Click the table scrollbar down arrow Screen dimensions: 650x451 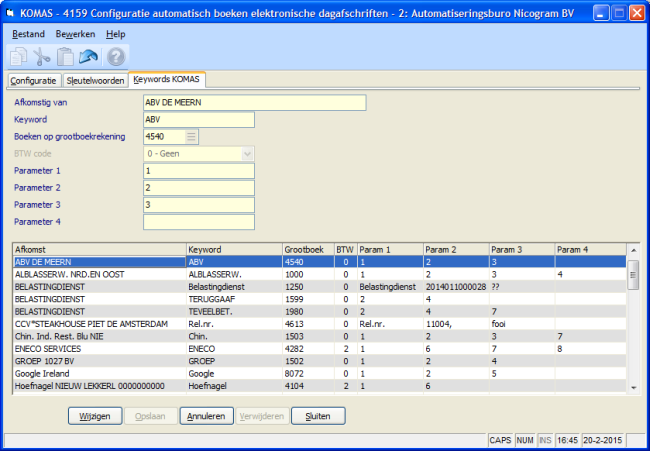pos(633,388)
